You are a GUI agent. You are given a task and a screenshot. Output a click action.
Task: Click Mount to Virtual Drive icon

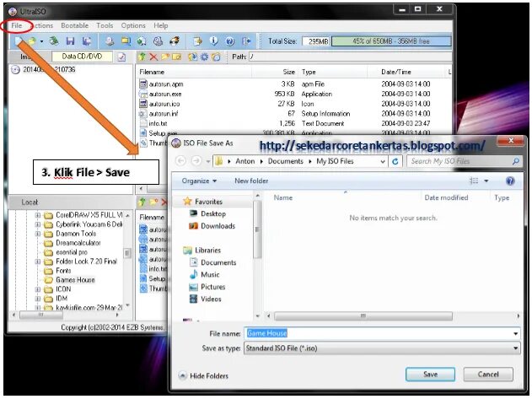click(159, 41)
